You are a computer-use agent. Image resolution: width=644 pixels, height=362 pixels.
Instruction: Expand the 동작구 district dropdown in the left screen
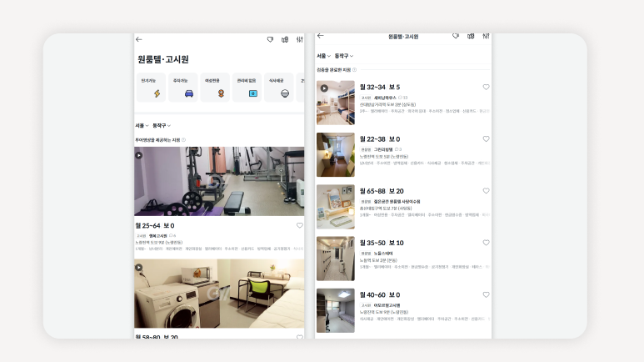click(x=163, y=125)
